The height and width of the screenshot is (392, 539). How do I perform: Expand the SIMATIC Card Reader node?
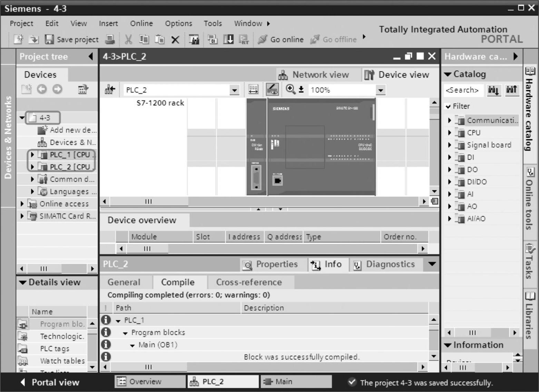[x=22, y=216]
